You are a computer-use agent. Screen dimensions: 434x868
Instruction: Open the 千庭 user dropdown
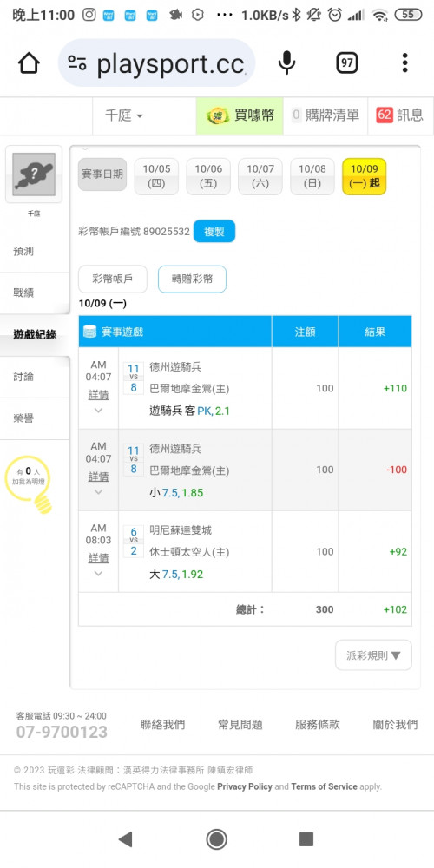[124, 115]
